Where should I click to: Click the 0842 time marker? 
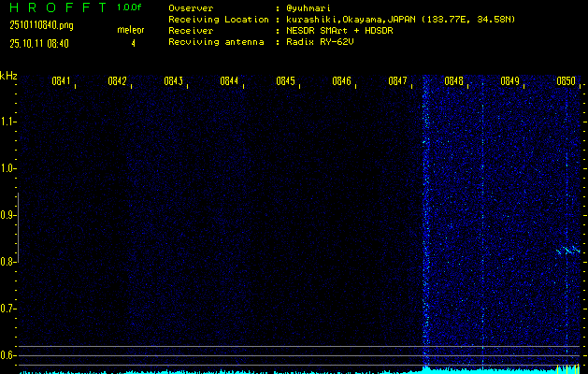(117, 81)
